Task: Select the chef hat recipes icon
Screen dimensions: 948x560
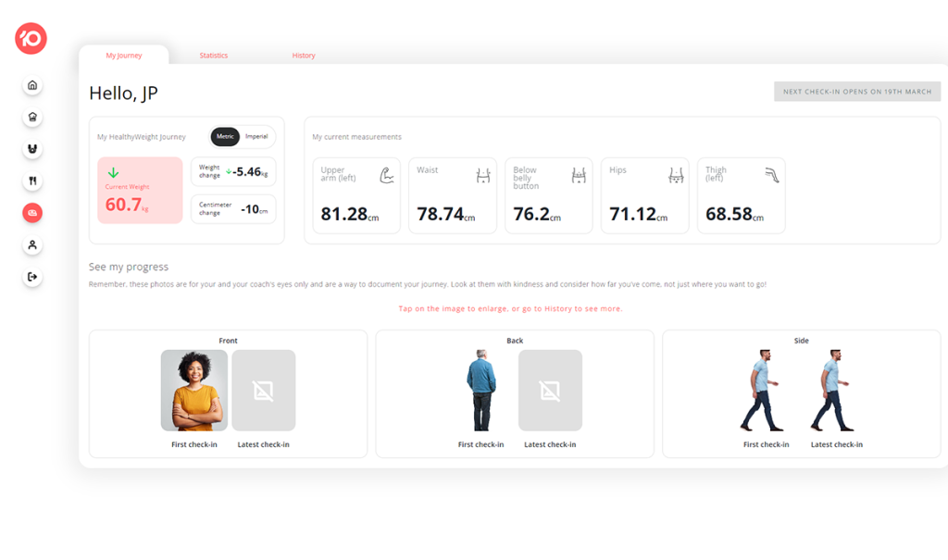Action: tap(32, 117)
